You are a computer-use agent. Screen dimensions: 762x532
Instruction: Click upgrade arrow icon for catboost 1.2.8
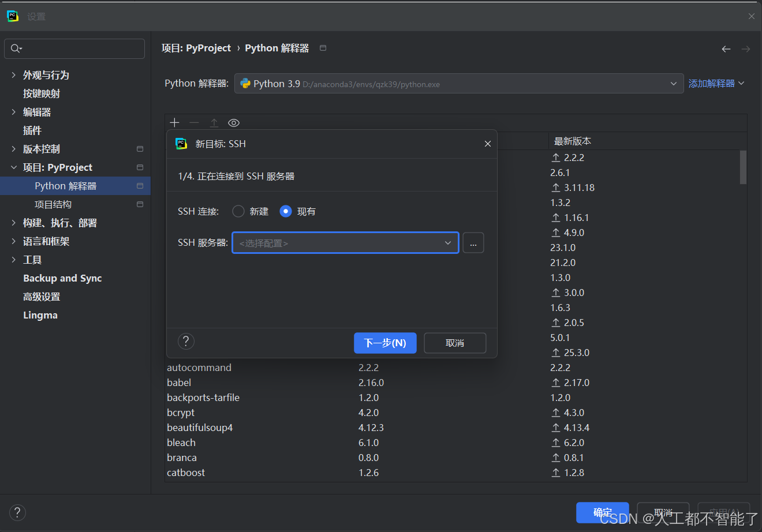point(556,473)
